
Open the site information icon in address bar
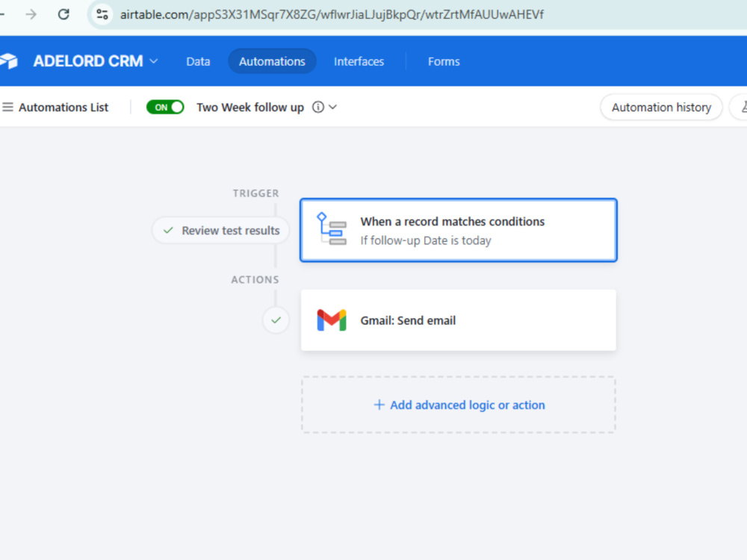pos(102,15)
